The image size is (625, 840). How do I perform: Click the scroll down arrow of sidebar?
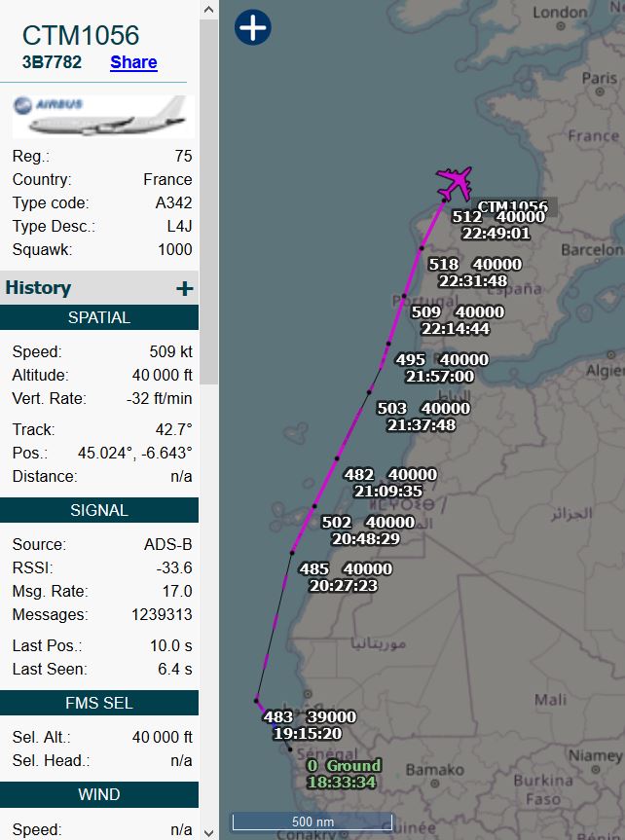[209, 832]
